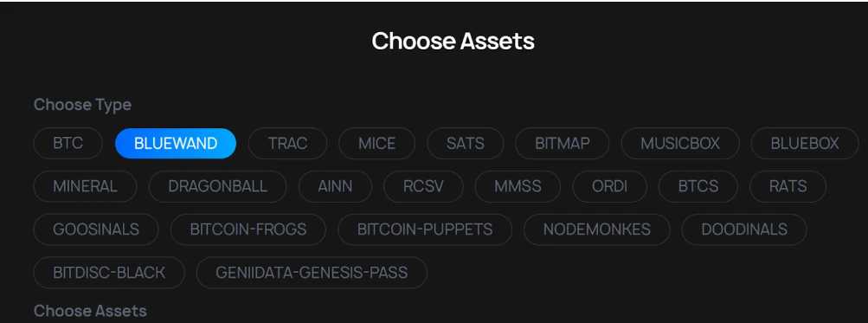Click the BTCS chip
Screen dimensions: 868x323
tap(698, 186)
